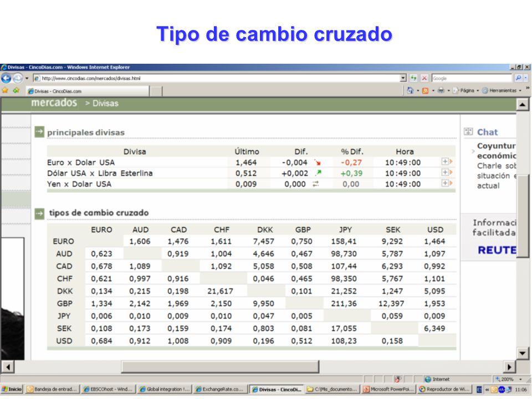Click the horizontal scrollbar left arrow
This screenshot has height=399, width=532.
[8, 367]
